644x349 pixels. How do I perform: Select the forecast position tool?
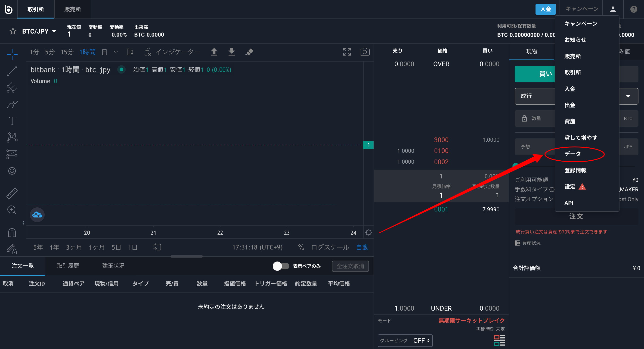point(12,154)
